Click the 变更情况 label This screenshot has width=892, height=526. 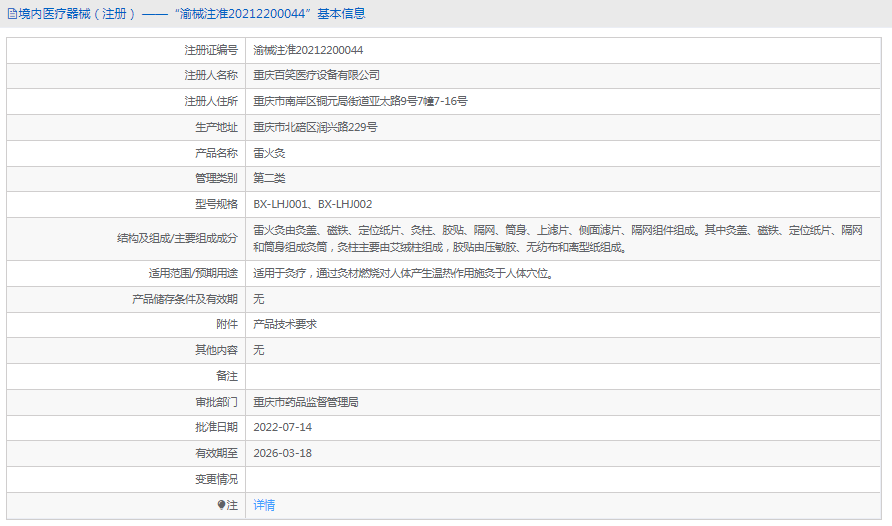click(x=216, y=479)
